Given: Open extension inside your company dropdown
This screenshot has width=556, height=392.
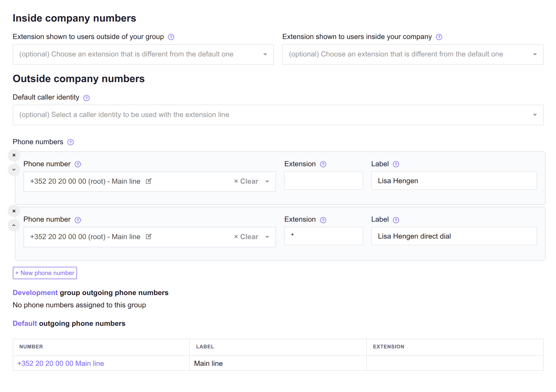Looking at the screenshot, I should (x=413, y=54).
